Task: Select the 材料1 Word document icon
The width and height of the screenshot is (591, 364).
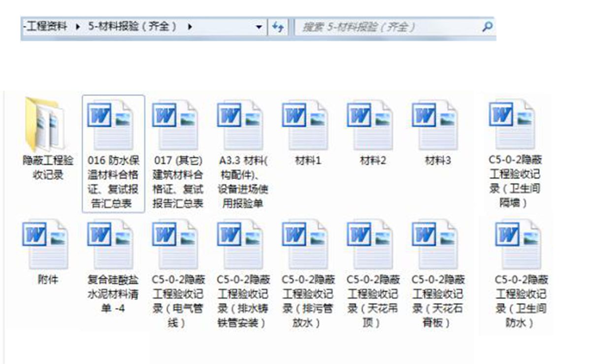Action: pos(305,125)
